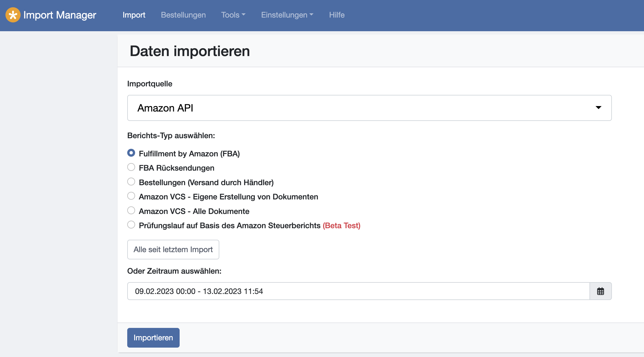This screenshot has height=357, width=644.
Task: Click the Import Manager asterisk logo icon
Action: click(x=13, y=15)
